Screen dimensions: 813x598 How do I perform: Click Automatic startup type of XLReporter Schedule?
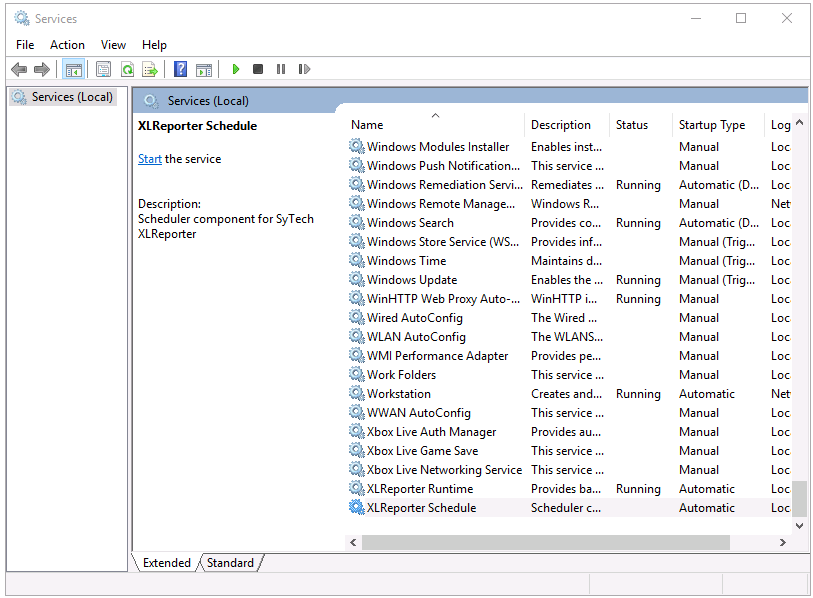point(707,508)
